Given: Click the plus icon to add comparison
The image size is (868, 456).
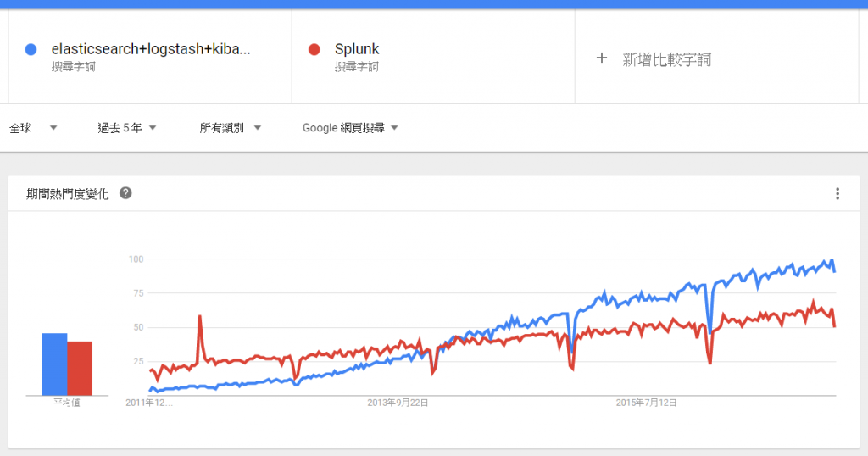Looking at the screenshot, I should pos(602,58).
